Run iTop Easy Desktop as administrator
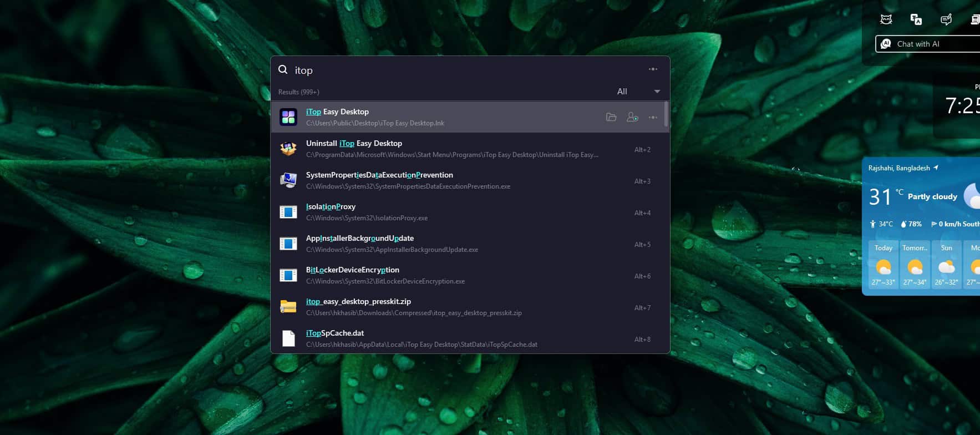980x435 pixels. [632, 117]
